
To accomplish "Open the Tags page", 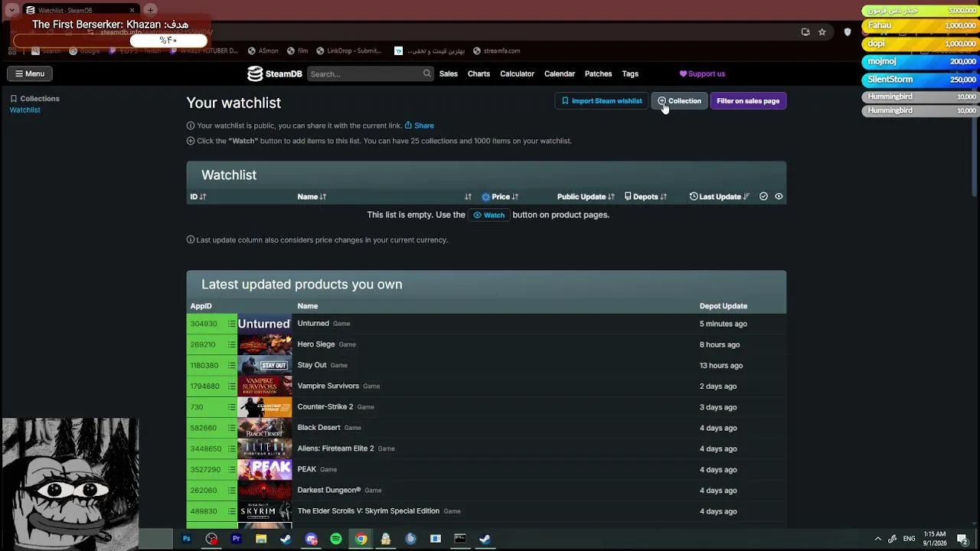I will (x=630, y=73).
